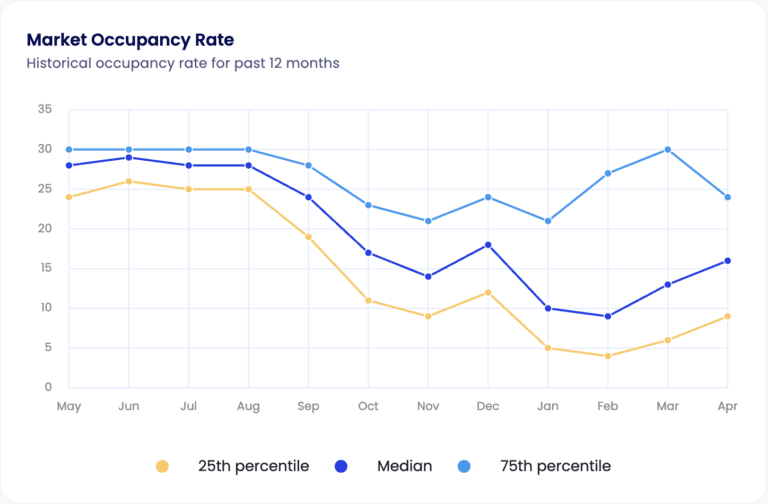Click the 75th percentile point for January
This screenshot has height=504, width=768.
tap(548, 221)
